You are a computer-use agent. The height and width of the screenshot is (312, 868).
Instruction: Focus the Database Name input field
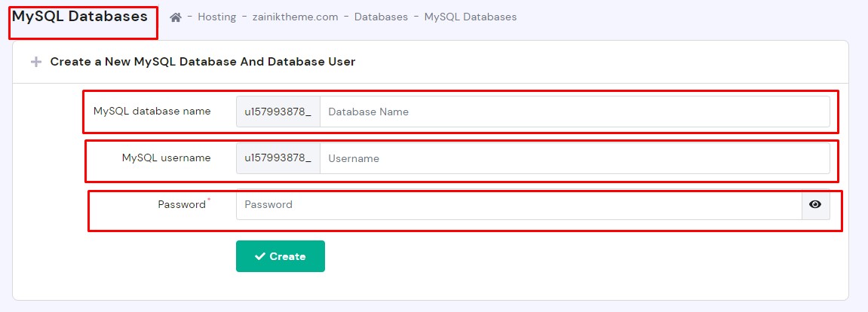point(574,112)
